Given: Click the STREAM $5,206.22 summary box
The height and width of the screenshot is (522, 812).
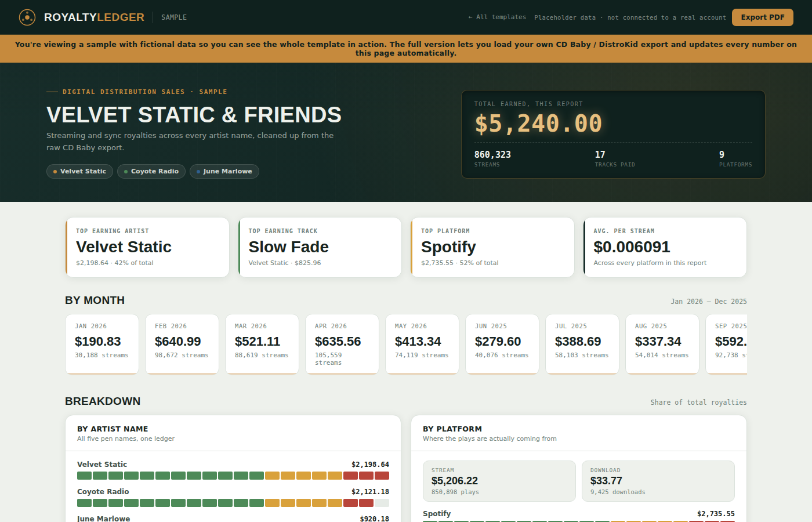Looking at the screenshot, I should (x=499, y=481).
